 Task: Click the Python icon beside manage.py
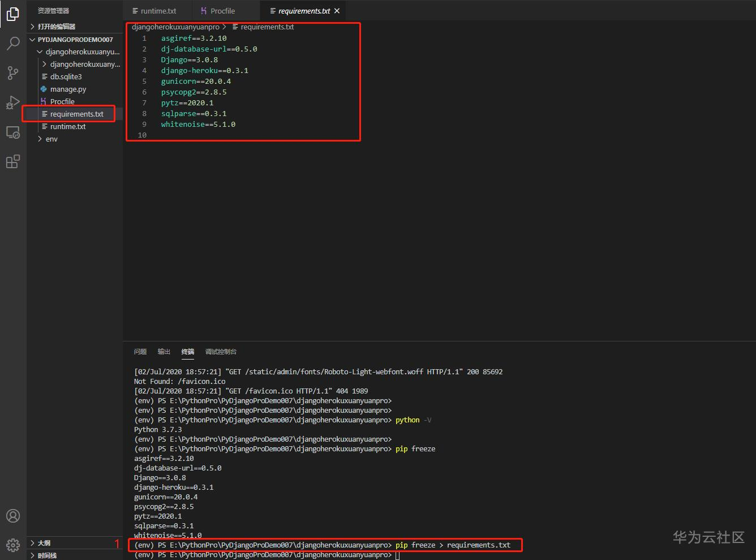pos(44,89)
